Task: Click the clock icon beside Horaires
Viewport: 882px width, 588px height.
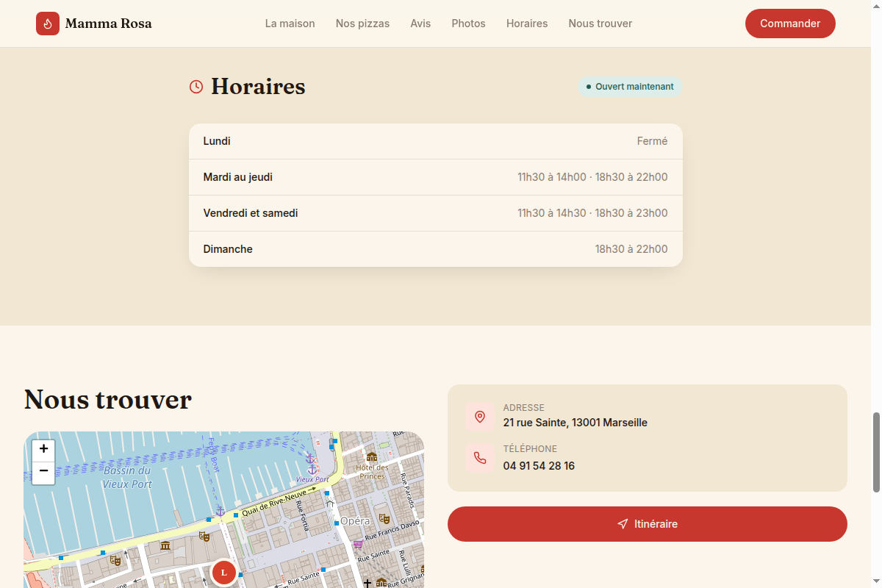Action: (196, 87)
